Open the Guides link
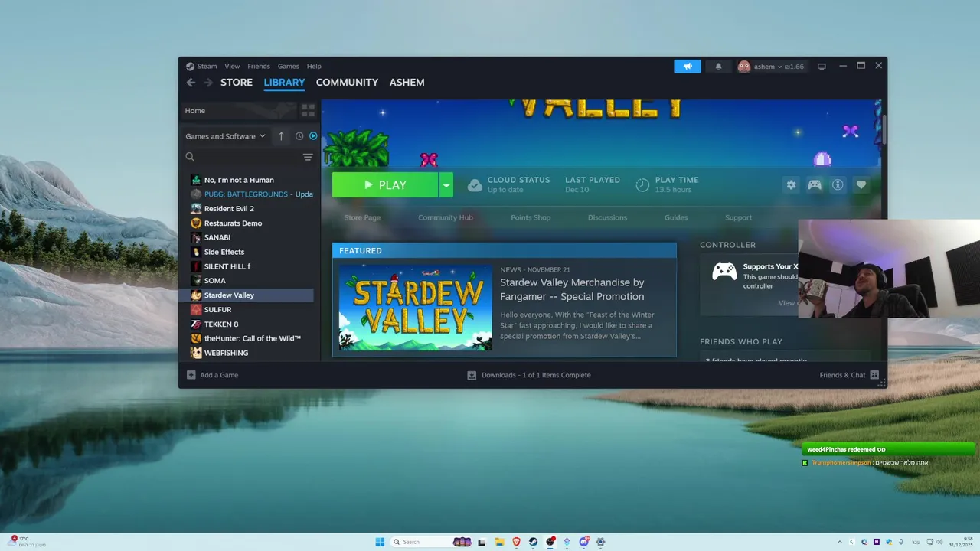This screenshot has height=551, width=980. (x=676, y=217)
